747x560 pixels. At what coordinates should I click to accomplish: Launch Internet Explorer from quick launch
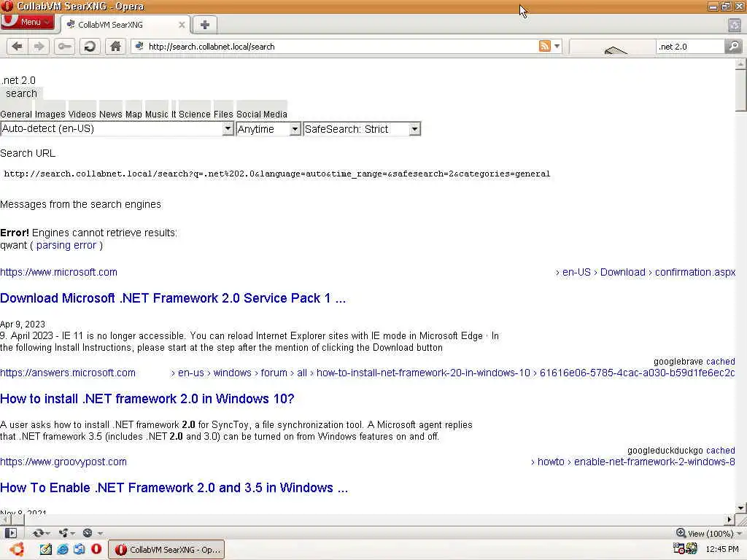(63, 549)
